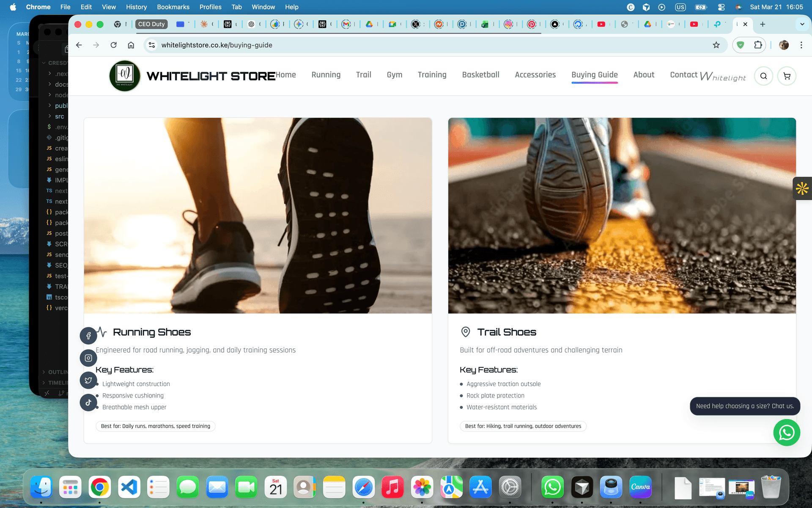Open the CEO Duty tab group
Viewport: 812px width, 508px height.
point(151,24)
